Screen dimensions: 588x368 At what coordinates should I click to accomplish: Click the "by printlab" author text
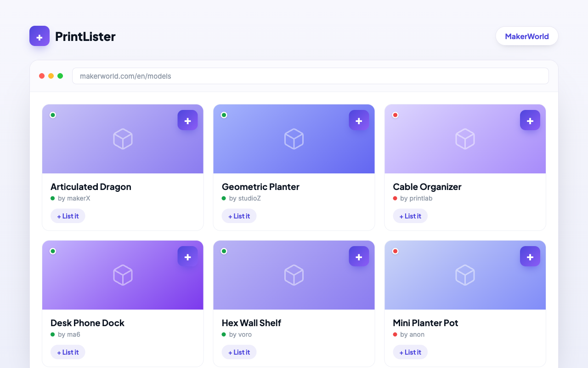[416, 198]
